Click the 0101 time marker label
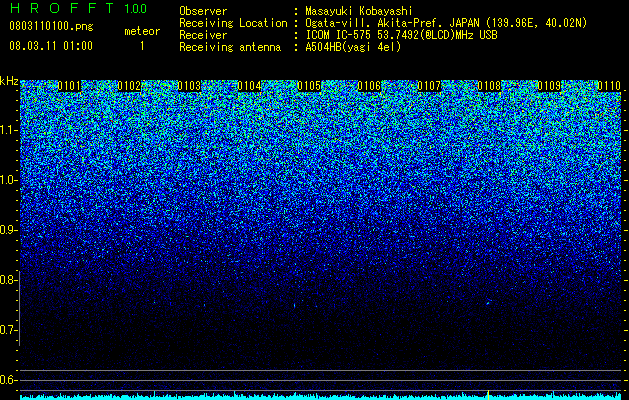The image size is (629, 400). pos(69,86)
